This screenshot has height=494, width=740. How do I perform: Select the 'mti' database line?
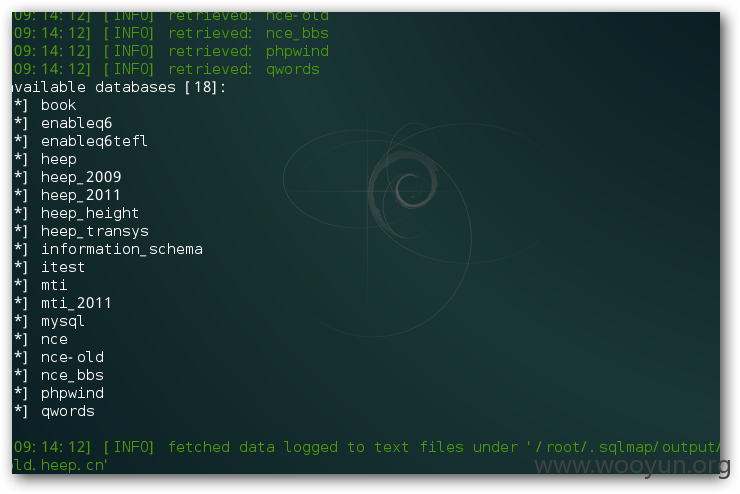(54, 285)
